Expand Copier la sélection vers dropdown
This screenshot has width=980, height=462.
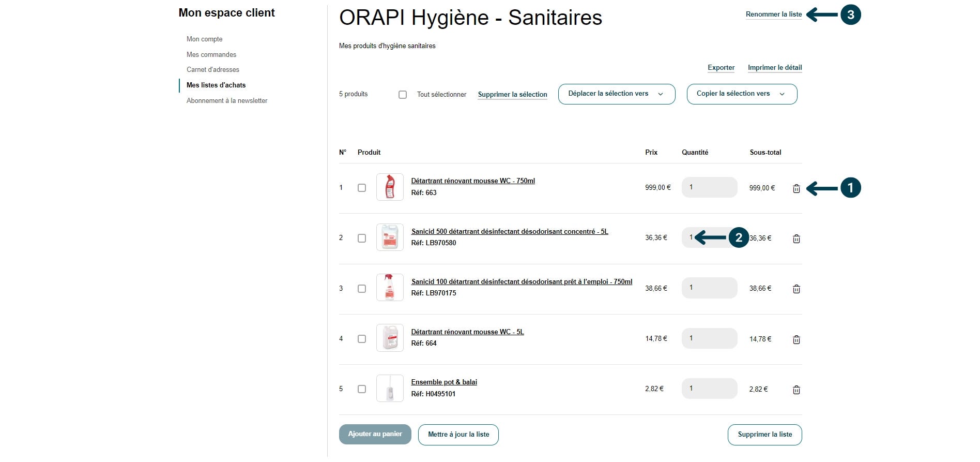point(742,94)
